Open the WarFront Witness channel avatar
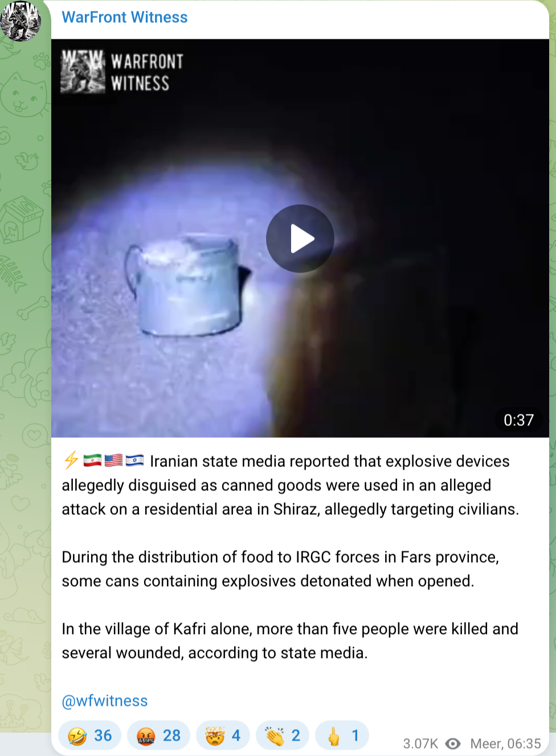 21,21
